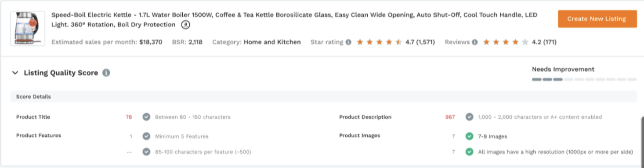
Task: Click the 4.7 star rating stars
Action: (379, 42)
